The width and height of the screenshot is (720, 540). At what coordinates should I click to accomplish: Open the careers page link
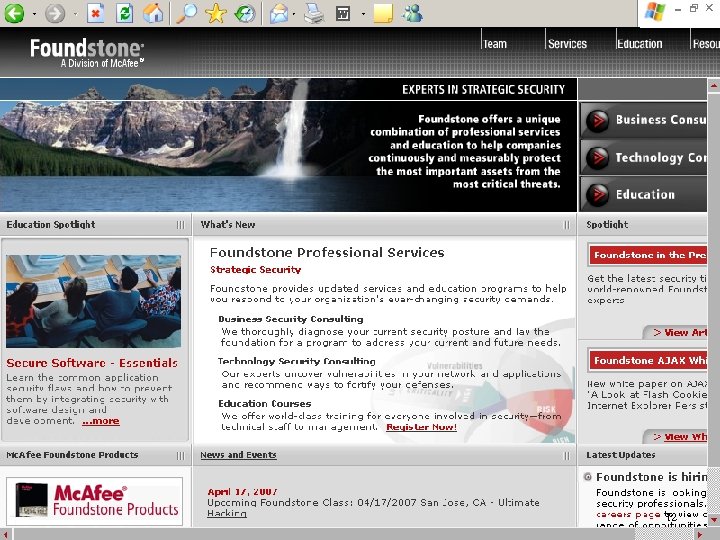click(627, 514)
